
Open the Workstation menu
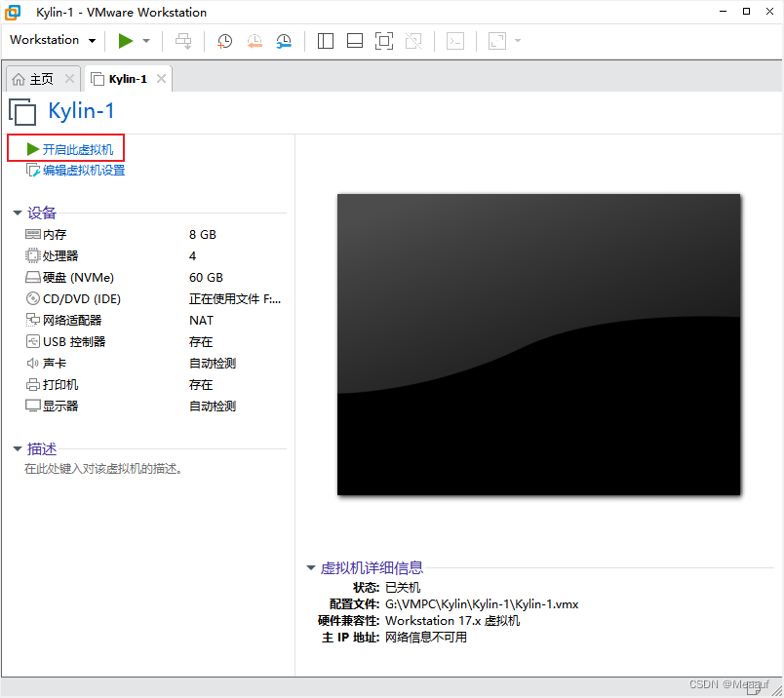pyautogui.click(x=53, y=40)
